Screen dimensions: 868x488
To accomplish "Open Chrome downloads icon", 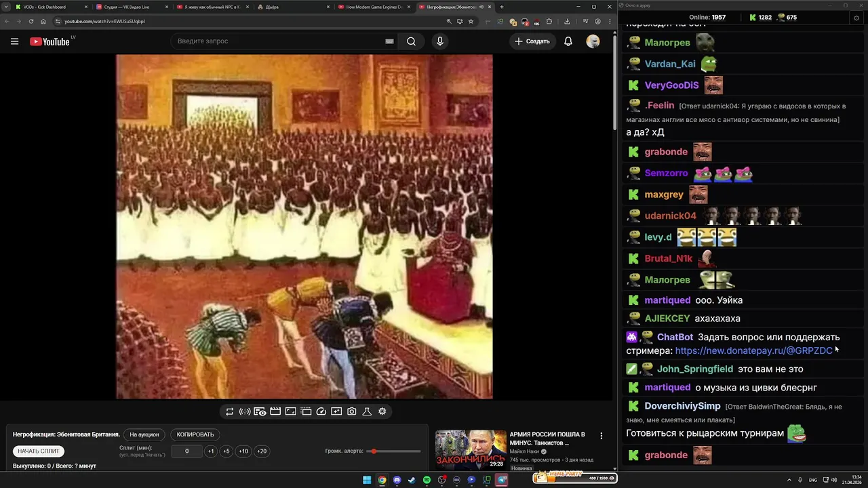I will click(567, 21).
